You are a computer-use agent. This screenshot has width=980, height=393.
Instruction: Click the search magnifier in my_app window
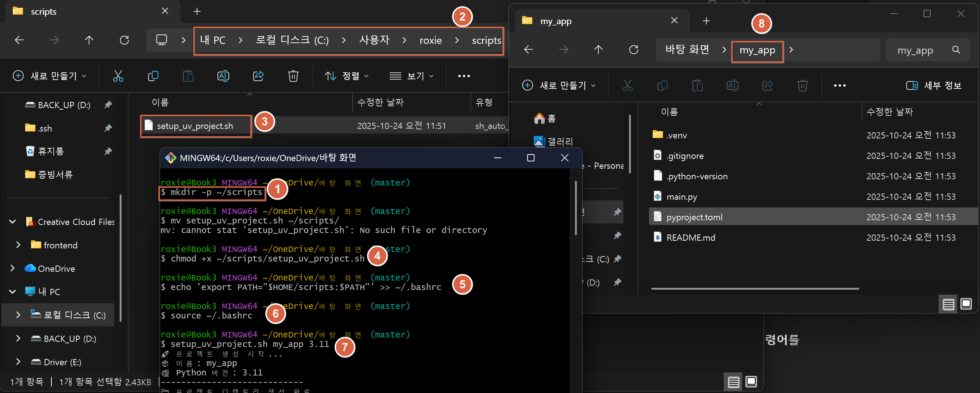956,50
